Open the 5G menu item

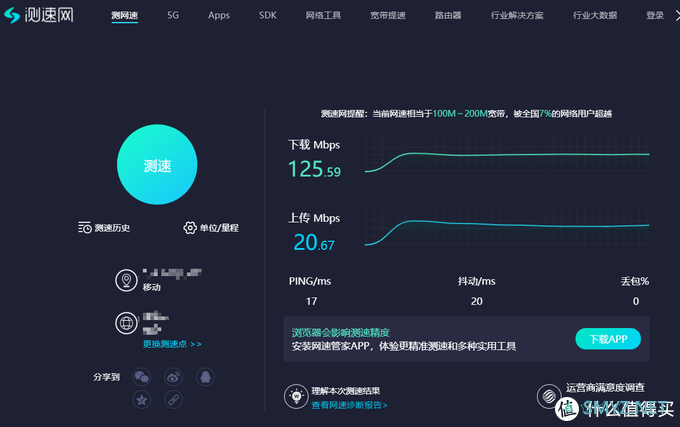point(173,16)
